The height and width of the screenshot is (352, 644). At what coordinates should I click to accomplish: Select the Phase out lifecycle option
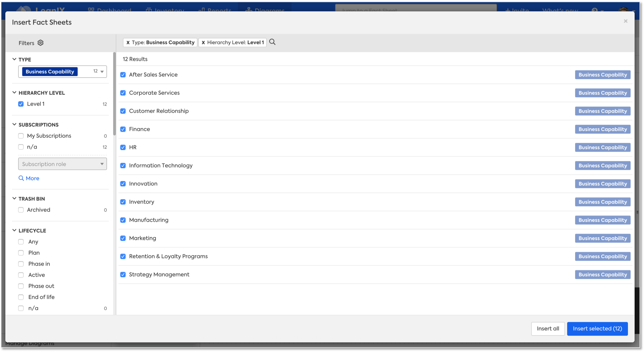(x=21, y=286)
